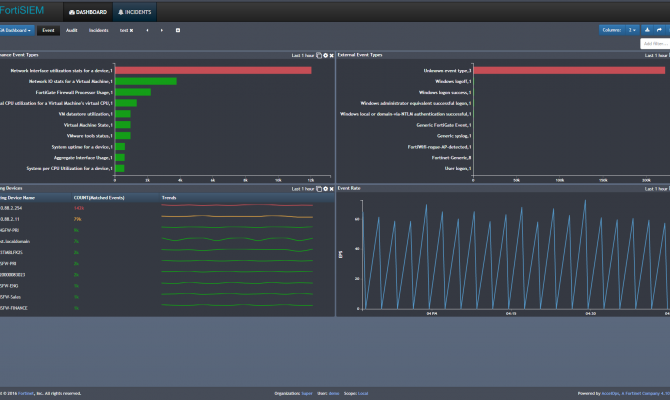Click Last 1 hour on Event Types widget
Image resolution: width=670 pixels, height=400 pixels.
click(x=303, y=56)
